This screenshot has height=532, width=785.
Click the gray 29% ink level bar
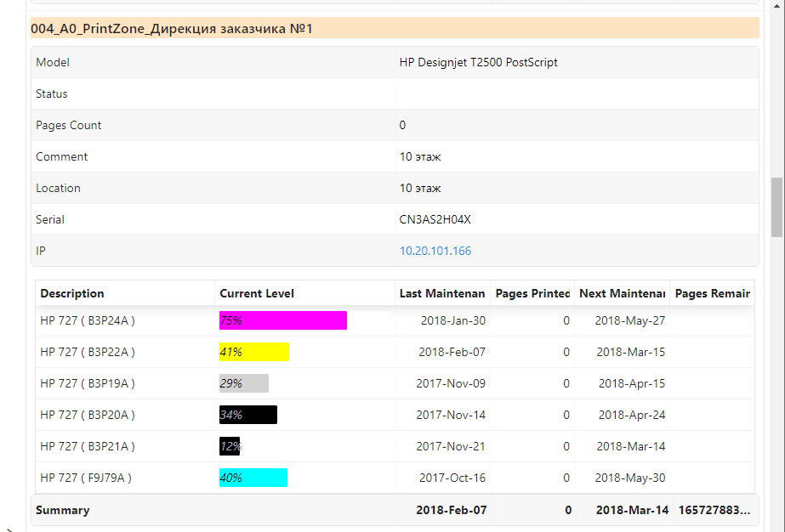[244, 383]
